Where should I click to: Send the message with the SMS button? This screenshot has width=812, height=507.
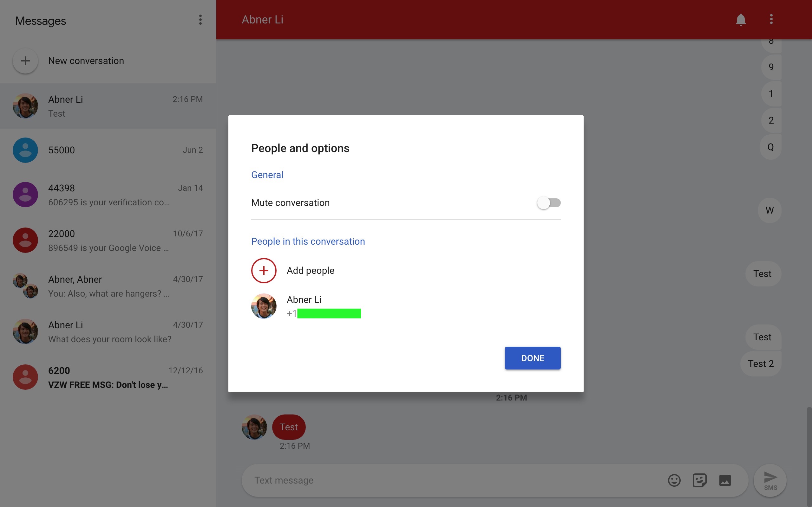coord(770,480)
